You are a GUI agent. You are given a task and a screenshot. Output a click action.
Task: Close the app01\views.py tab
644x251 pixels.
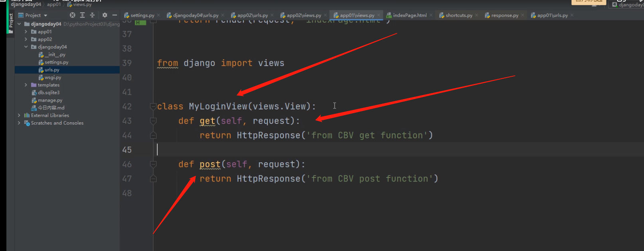point(378,15)
